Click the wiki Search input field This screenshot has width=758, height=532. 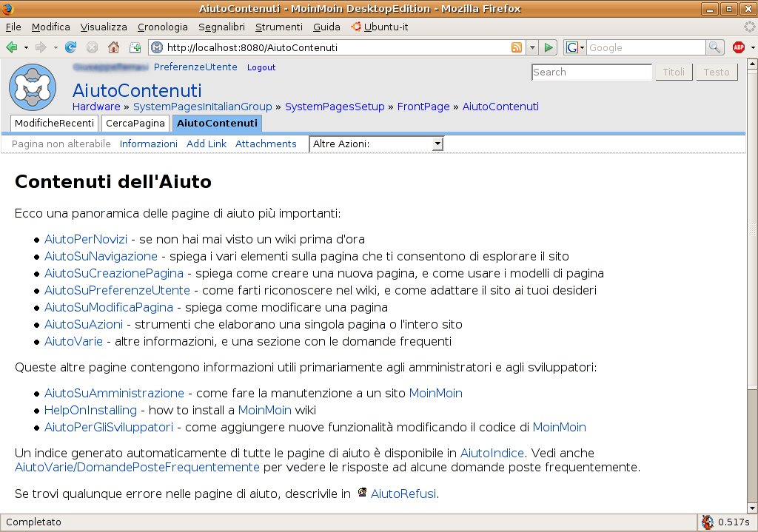point(591,72)
